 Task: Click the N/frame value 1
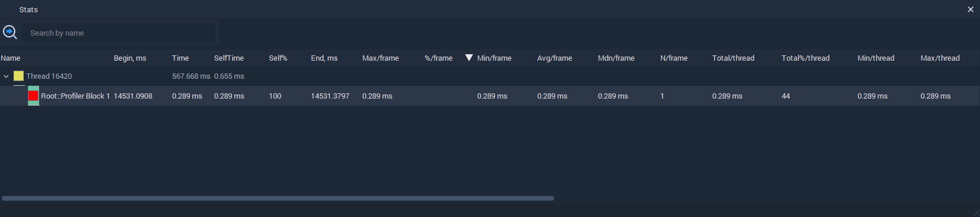tap(662, 96)
